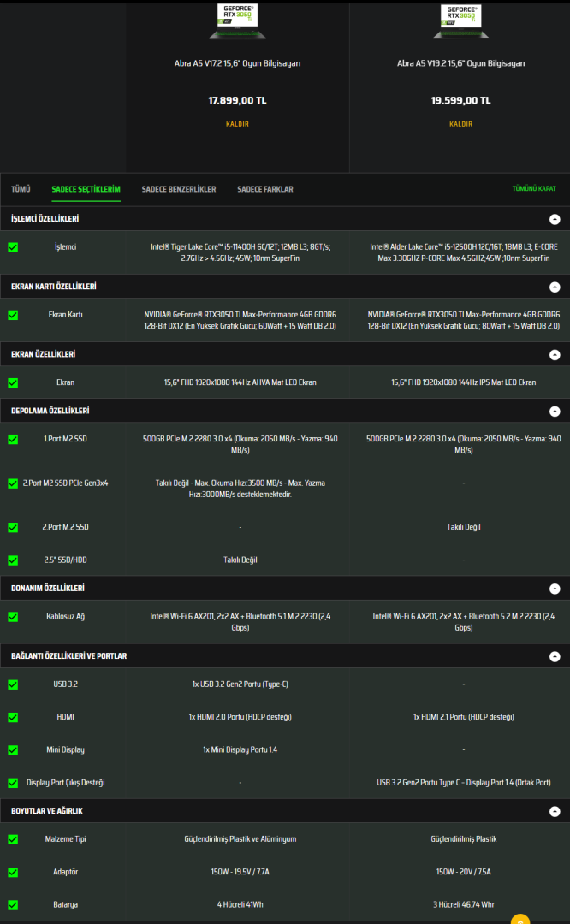Viewport: 570px width, 924px height.
Task: Collapse the EKRAN ÖZELLİKLERİ section
Action: (555, 355)
